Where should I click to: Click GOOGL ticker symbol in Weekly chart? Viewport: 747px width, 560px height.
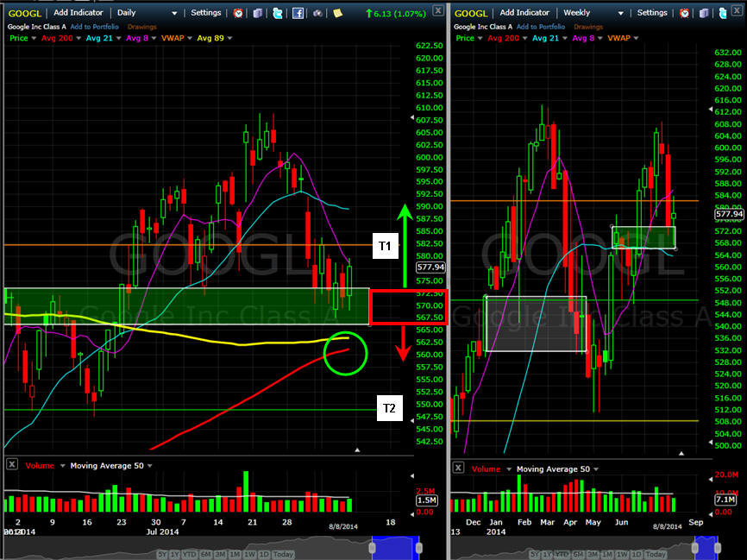click(471, 13)
